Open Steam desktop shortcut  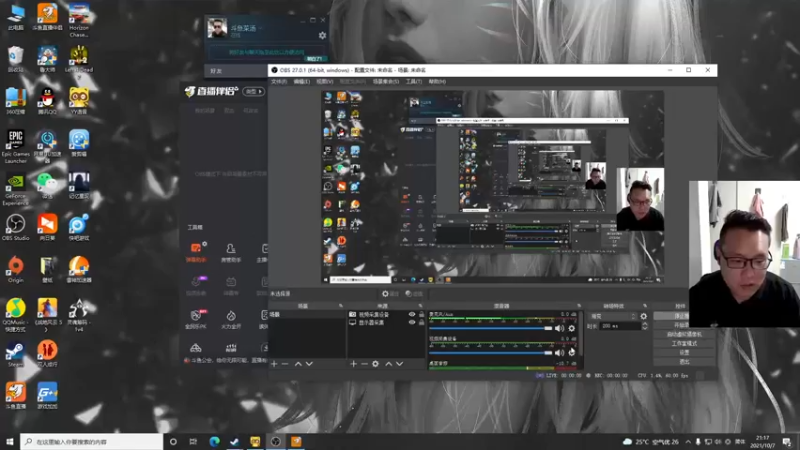(15, 355)
